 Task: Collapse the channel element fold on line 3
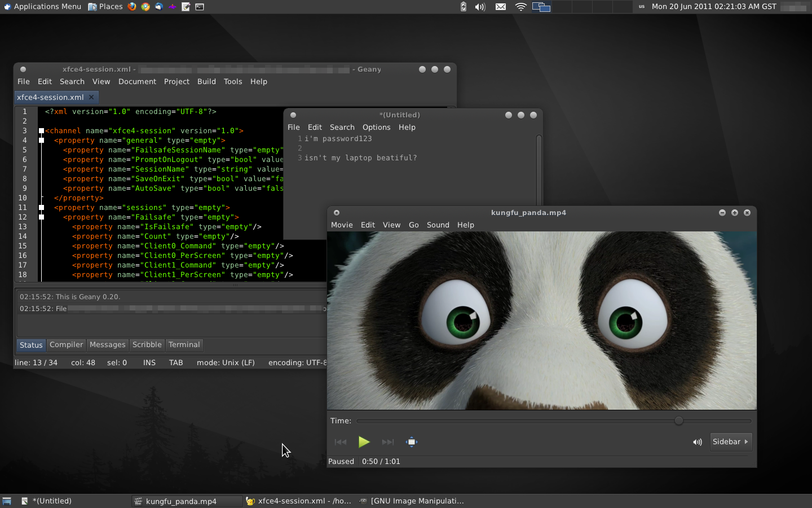click(x=41, y=130)
